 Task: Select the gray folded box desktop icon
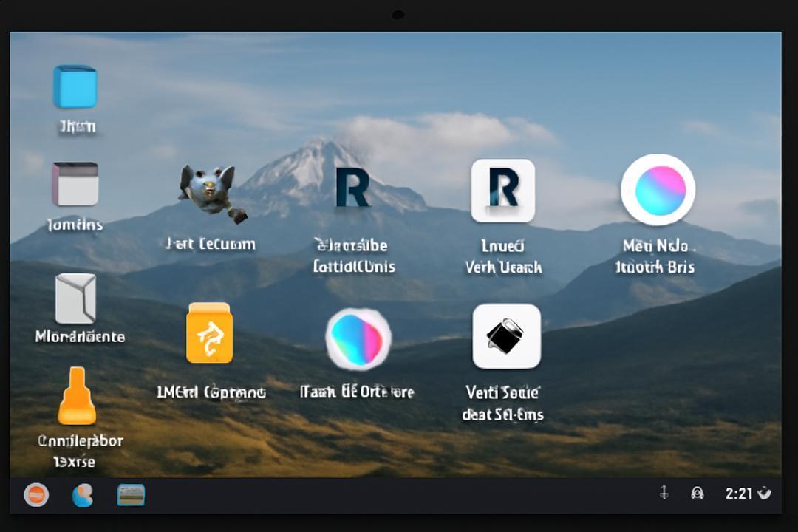point(75,299)
